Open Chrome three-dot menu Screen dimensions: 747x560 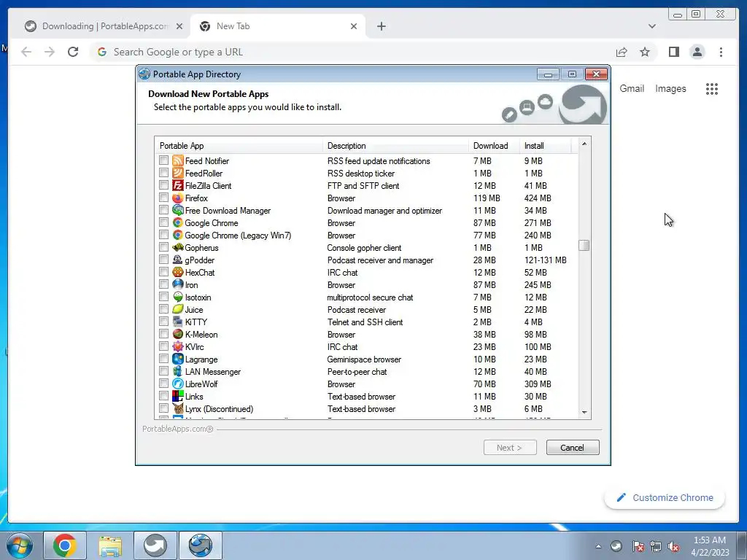tap(721, 52)
